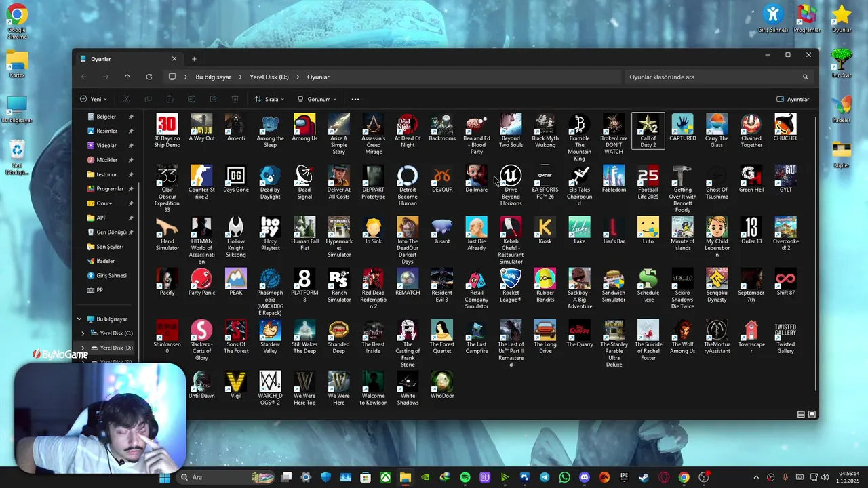Open Windows Start menu

point(164,477)
